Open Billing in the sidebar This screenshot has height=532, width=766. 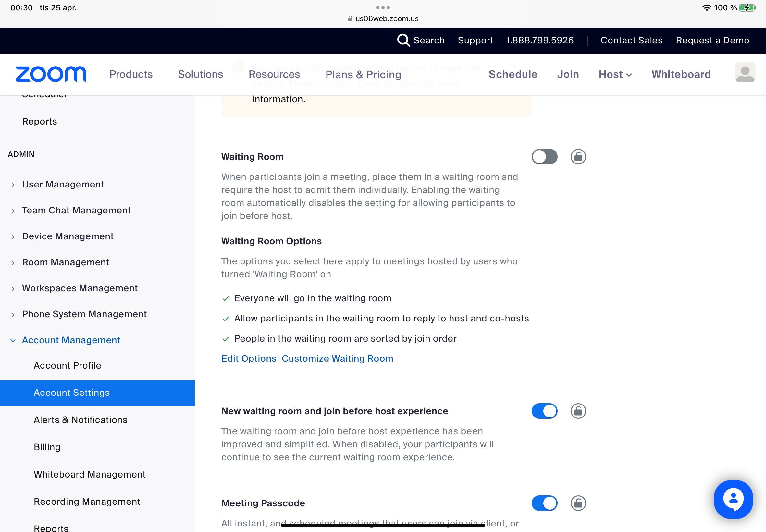pyautogui.click(x=47, y=447)
